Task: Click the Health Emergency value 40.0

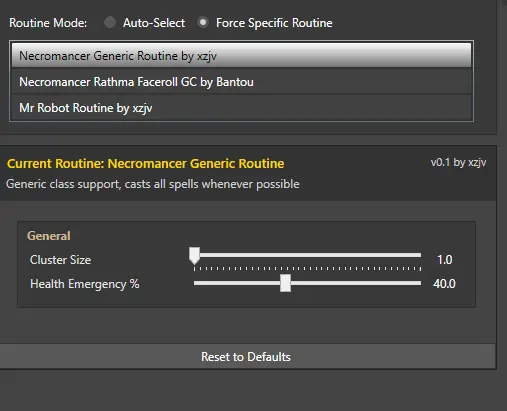Action: coord(444,284)
